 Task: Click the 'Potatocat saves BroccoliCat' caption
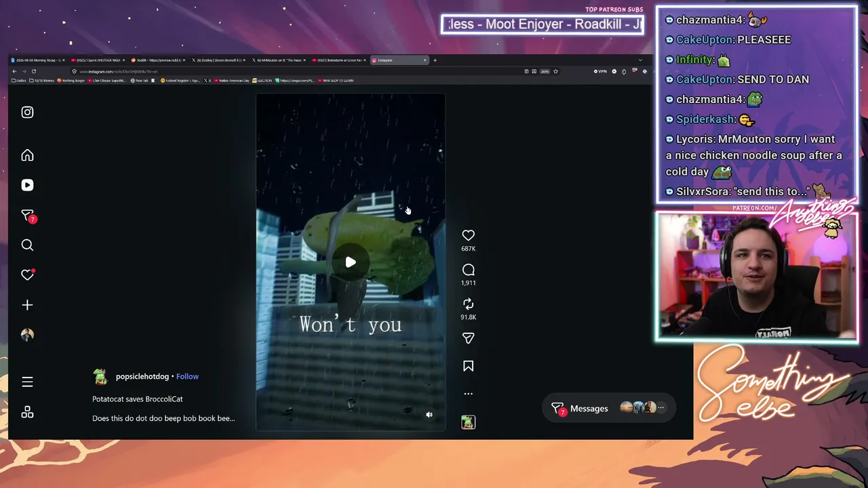[138, 399]
